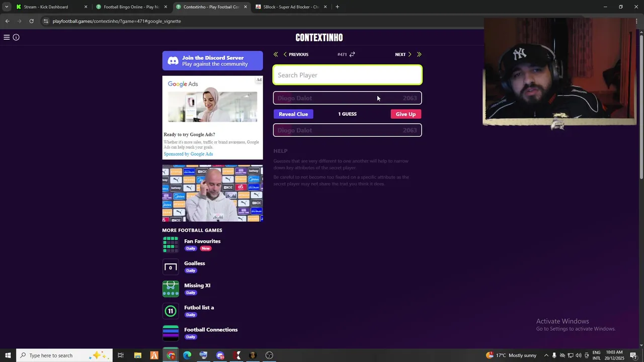Open the Google Ads banner image
Screen dimensions: 644x362
212,107
